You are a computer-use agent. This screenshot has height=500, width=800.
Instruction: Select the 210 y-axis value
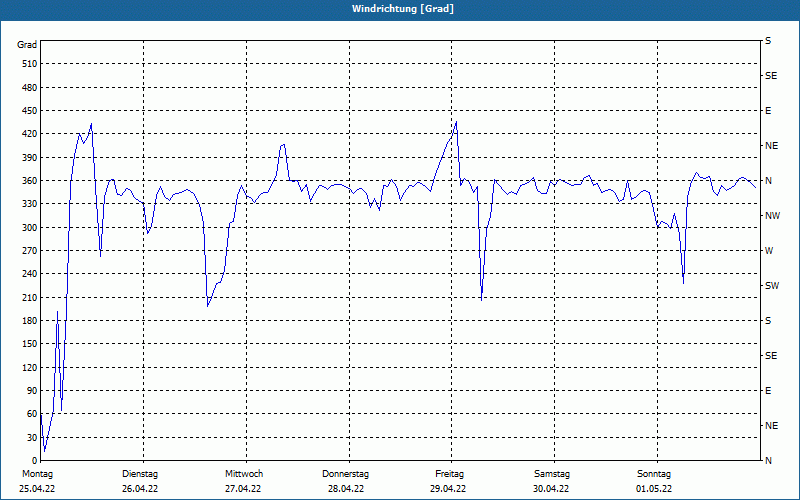30,297
